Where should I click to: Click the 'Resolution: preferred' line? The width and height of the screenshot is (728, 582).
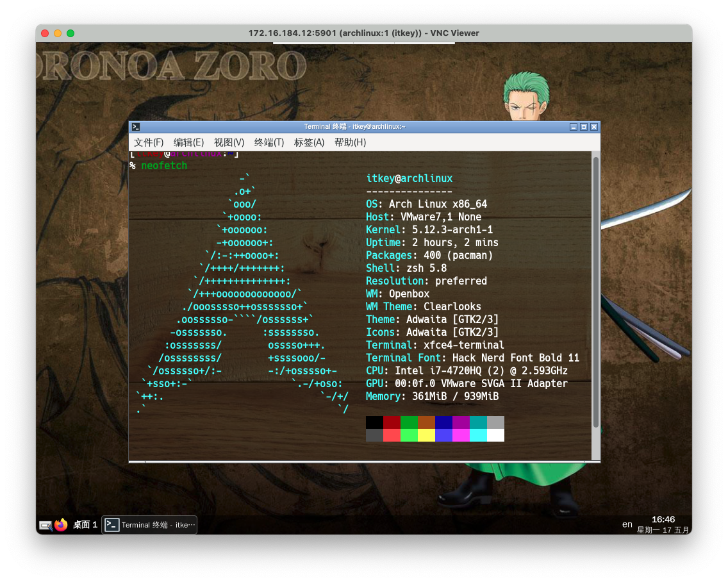pos(426,281)
